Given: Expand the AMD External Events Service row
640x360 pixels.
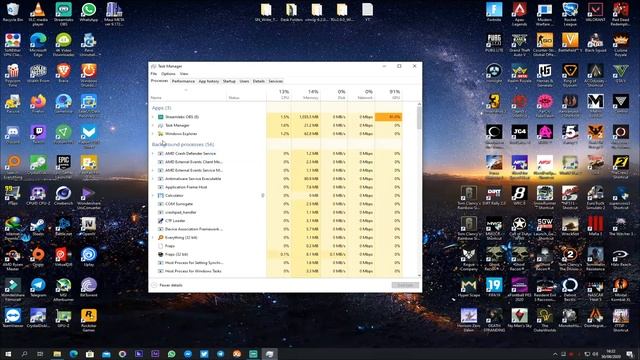Looking at the screenshot, I should coord(153,170).
